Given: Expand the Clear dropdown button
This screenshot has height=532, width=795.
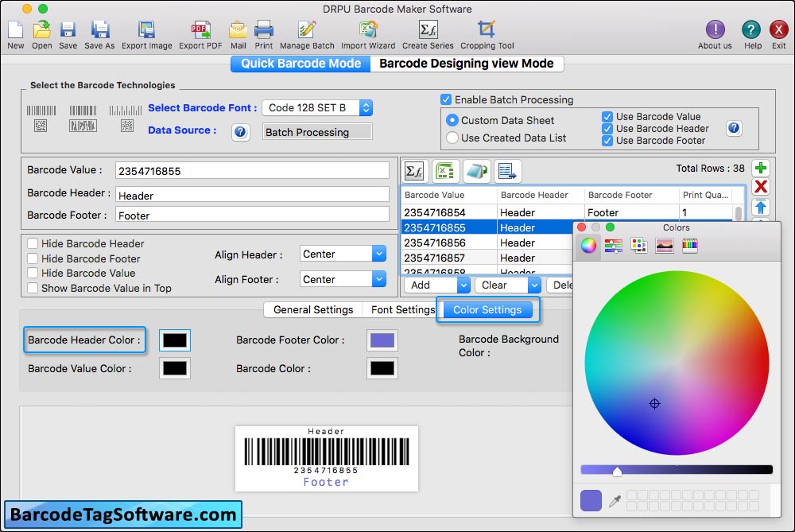Looking at the screenshot, I should (534, 285).
